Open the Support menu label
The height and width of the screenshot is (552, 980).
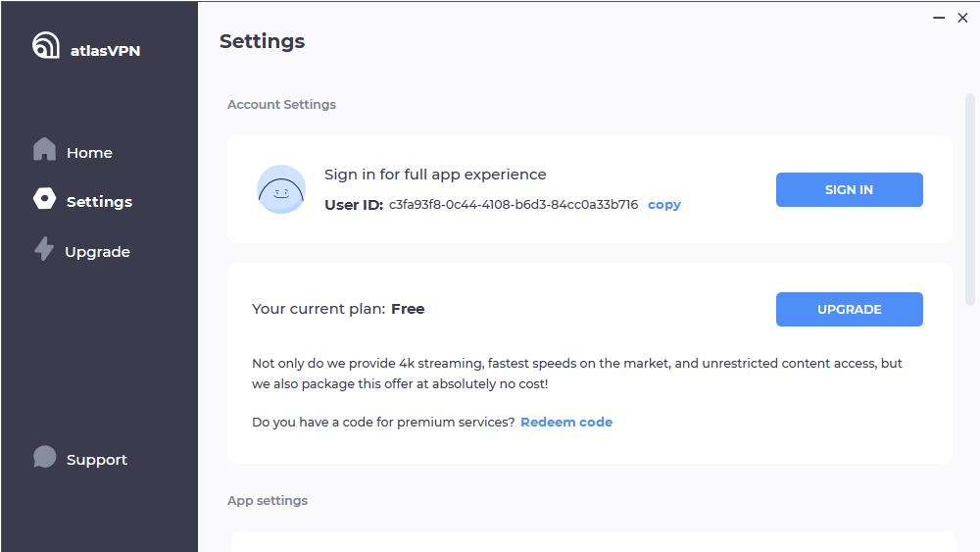97,460
